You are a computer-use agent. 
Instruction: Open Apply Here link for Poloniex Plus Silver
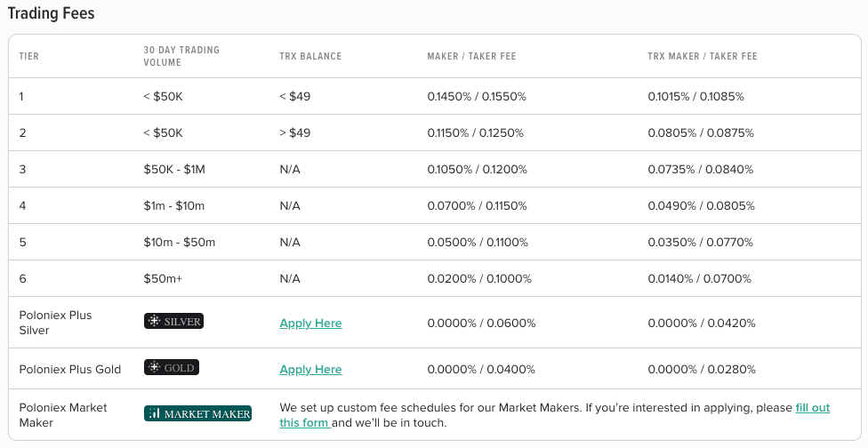(310, 323)
